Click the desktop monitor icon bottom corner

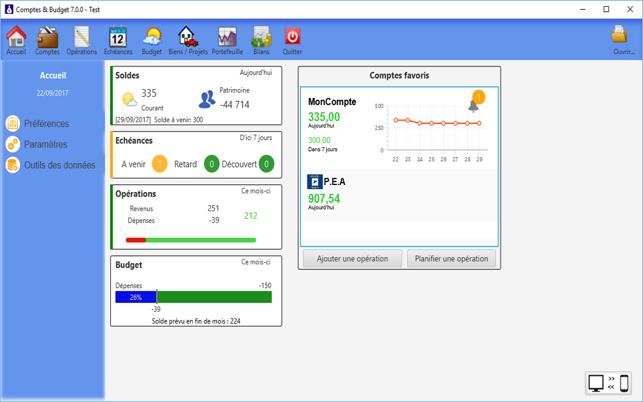tap(596, 384)
